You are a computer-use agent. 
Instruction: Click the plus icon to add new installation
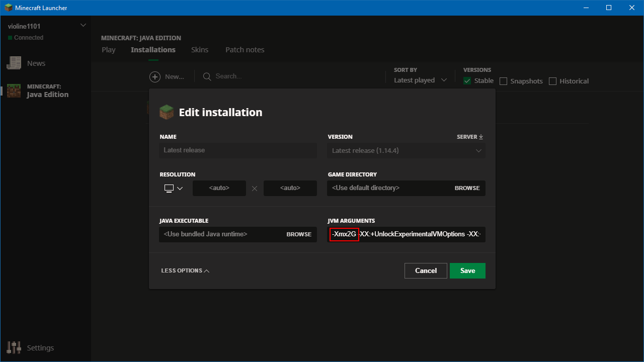[x=155, y=76]
